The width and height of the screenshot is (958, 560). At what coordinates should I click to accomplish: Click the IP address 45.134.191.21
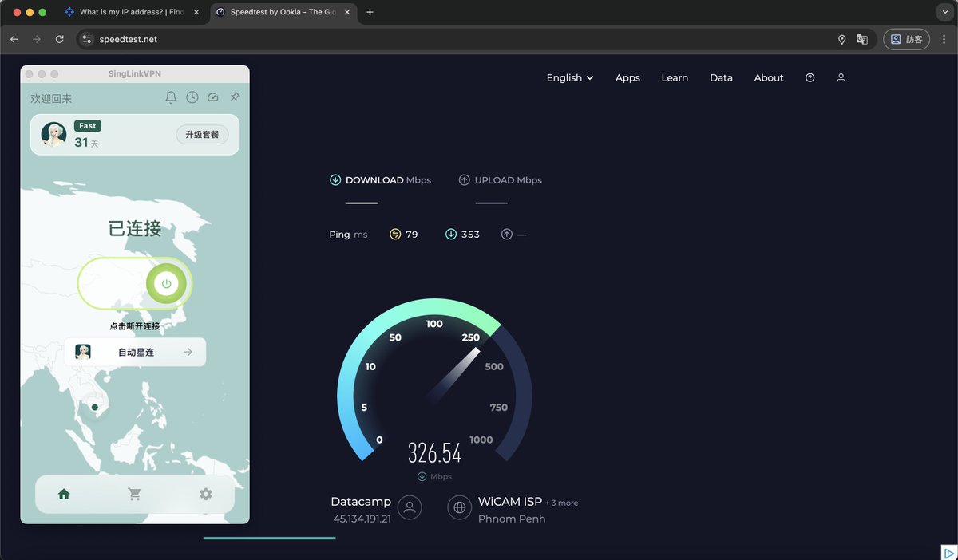[362, 519]
